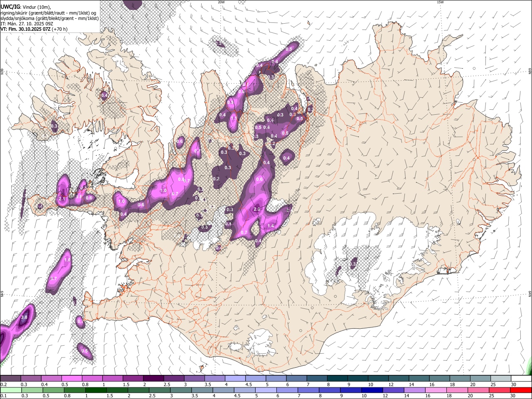Click the '20W' longitude label
The height and width of the screenshot is (399, 532).
[x=221, y=2]
